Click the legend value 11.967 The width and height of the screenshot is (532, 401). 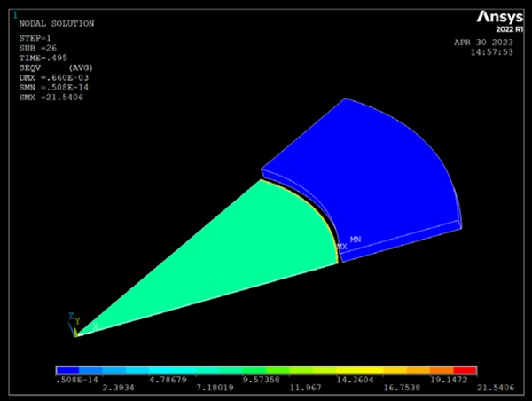pyautogui.click(x=305, y=388)
